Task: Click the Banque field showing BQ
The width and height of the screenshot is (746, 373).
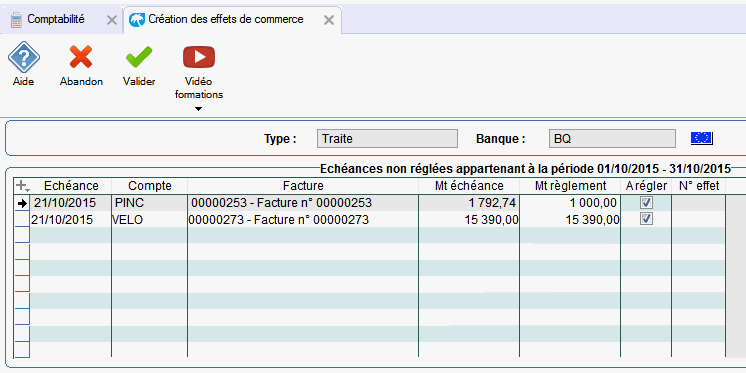Action: [x=612, y=139]
